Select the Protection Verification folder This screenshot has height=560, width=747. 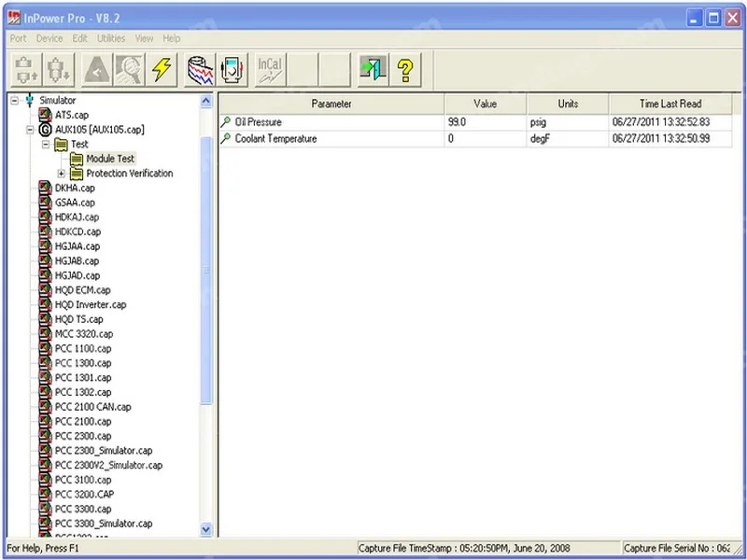coord(130,174)
